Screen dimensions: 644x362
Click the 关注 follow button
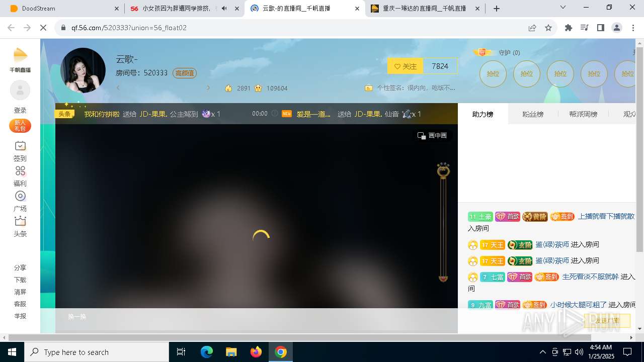(x=406, y=66)
